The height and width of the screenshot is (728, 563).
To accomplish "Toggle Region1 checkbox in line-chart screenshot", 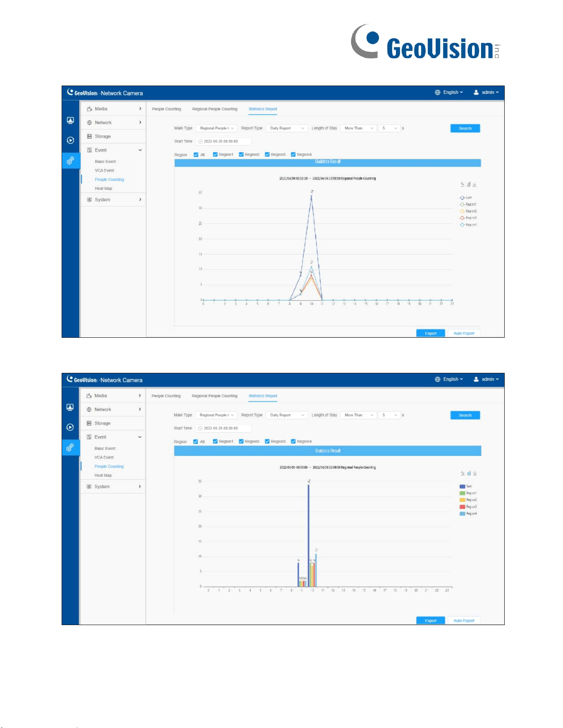I will [215, 154].
